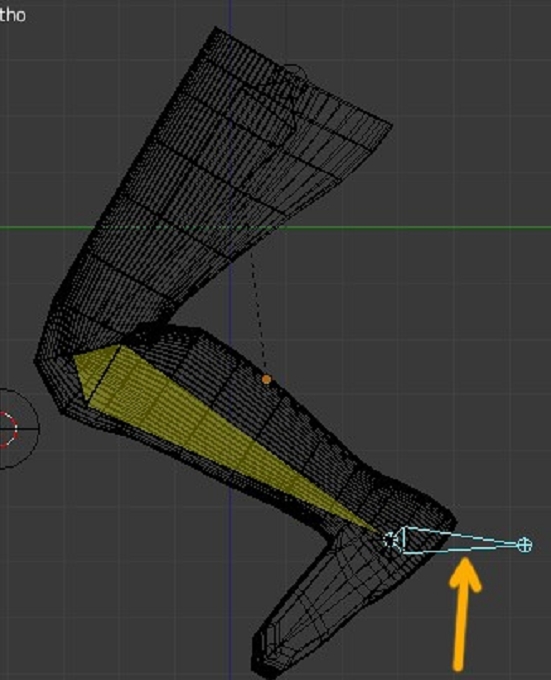Select the highlighted cyan foot bone
The width and height of the screenshot is (551, 680).
460,540
